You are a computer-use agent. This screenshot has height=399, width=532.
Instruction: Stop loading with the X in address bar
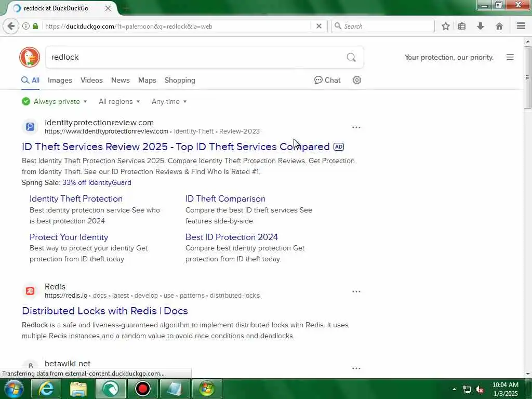coord(318,26)
